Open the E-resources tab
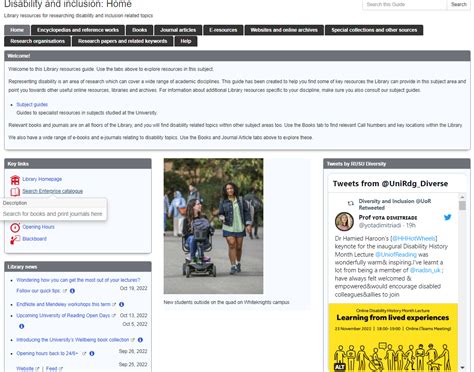Image resolution: width=474 pixels, height=372 pixels. click(x=223, y=30)
